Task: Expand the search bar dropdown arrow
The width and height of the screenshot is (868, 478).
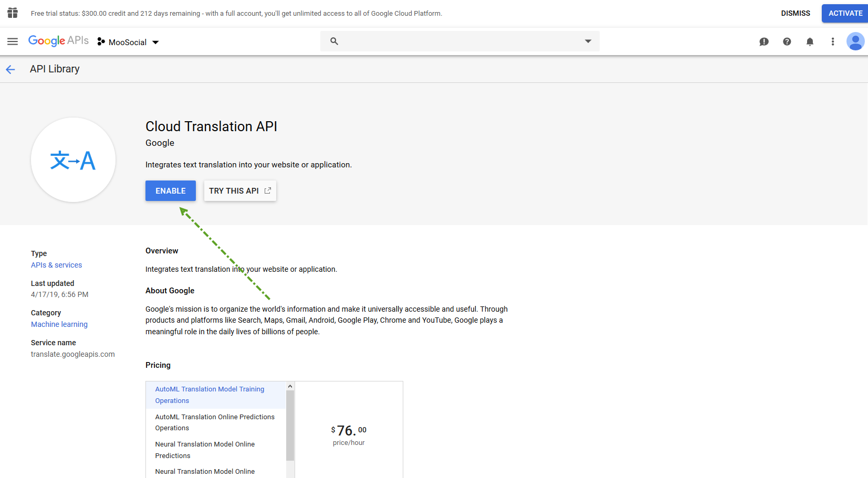Action: click(588, 41)
